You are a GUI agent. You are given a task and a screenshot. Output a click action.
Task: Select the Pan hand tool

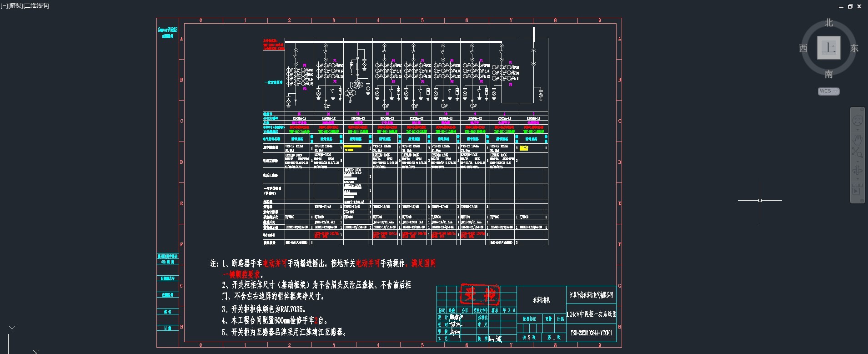click(x=857, y=139)
